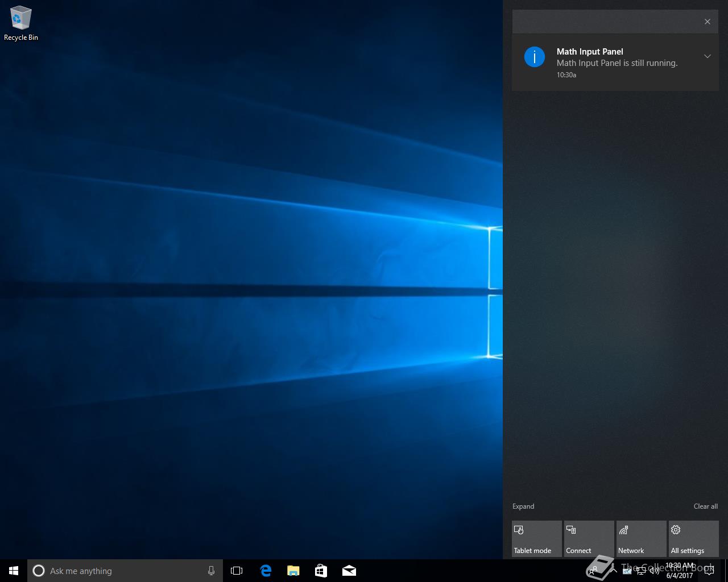Open the Windows Store taskbar icon

(321, 571)
